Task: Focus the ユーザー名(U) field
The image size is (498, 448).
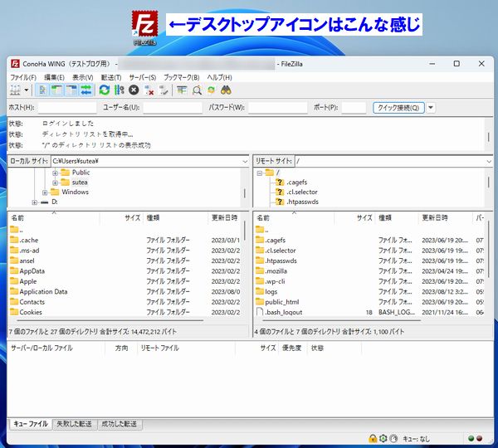Action: 173,108
